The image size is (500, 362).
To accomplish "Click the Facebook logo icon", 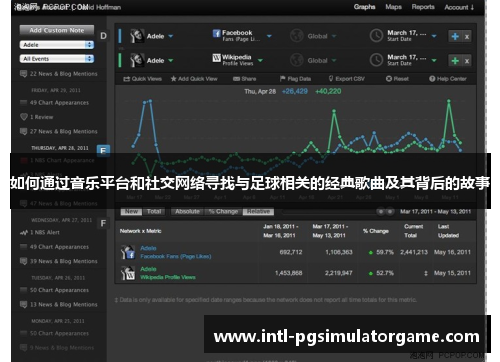I will 216,33.
